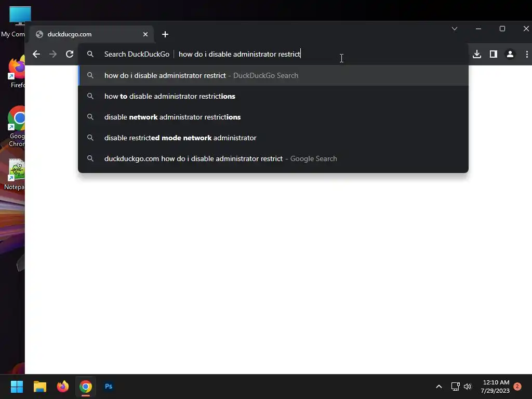Launch Firefox from the taskbar
The width and height of the screenshot is (532, 399).
[x=63, y=387]
